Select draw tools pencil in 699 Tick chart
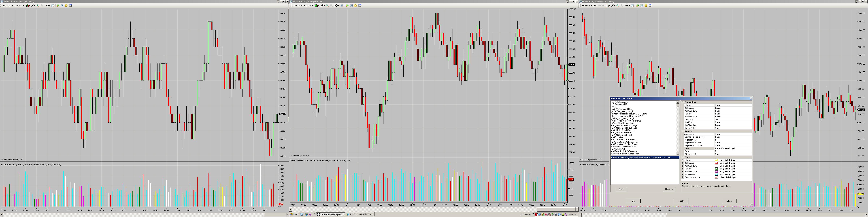This screenshot has height=217, width=868. [322, 6]
